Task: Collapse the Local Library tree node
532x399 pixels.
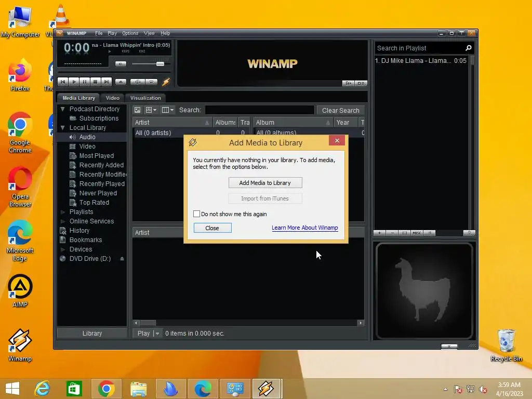Action: (x=62, y=128)
